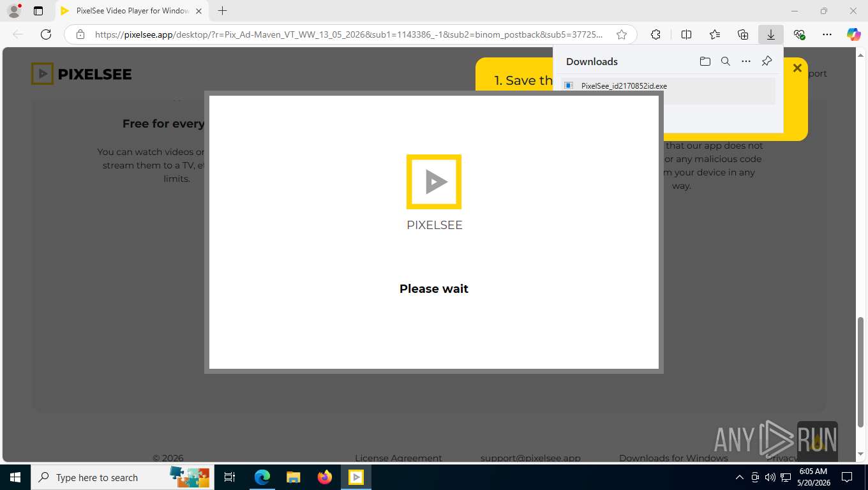Open the tab actions menu icon

38,11
